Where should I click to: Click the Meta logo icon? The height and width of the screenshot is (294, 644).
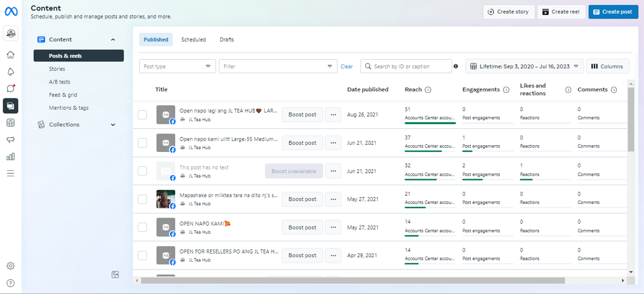tap(11, 12)
